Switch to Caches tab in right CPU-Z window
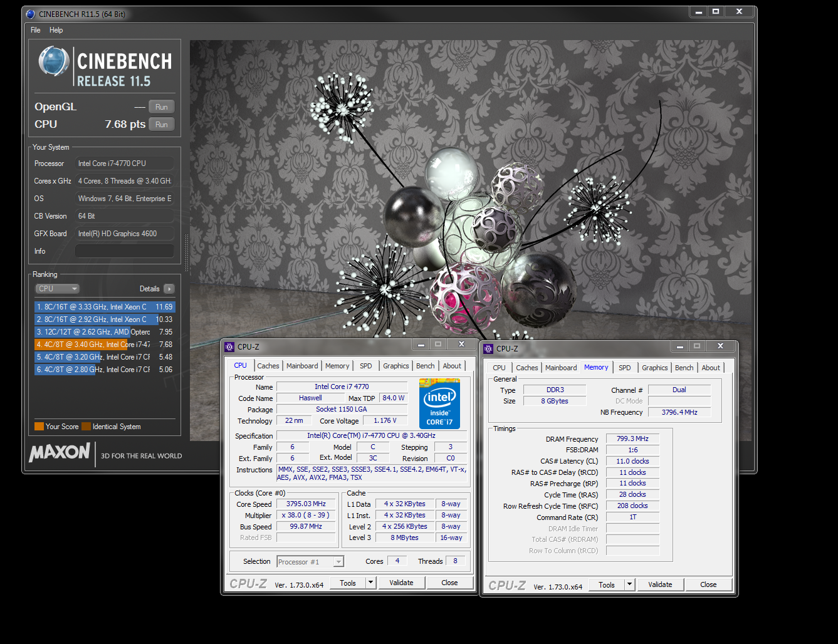 (527, 368)
